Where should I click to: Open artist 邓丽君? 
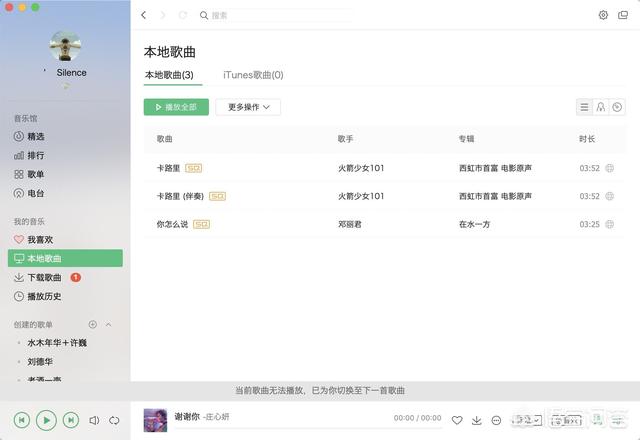[x=350, y=224]
